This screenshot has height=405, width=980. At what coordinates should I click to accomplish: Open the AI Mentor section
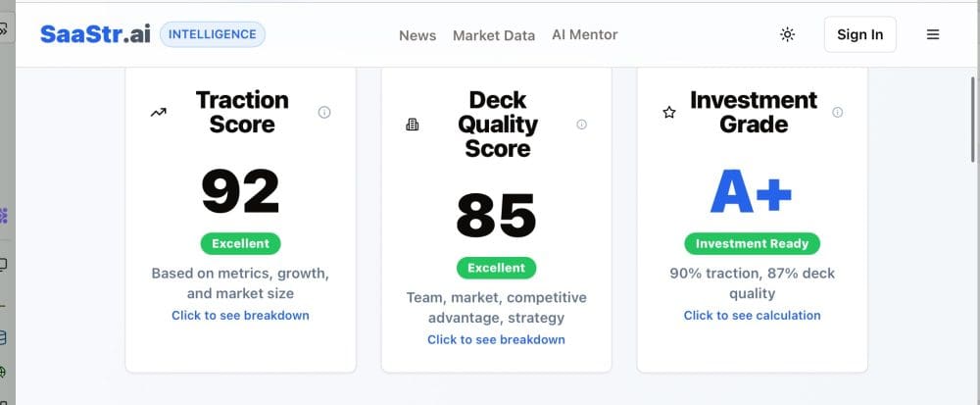[585, 34]
